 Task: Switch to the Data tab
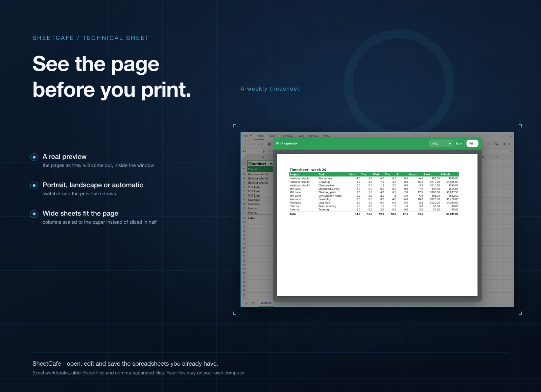pyautogui.click(x=301, y=136)
